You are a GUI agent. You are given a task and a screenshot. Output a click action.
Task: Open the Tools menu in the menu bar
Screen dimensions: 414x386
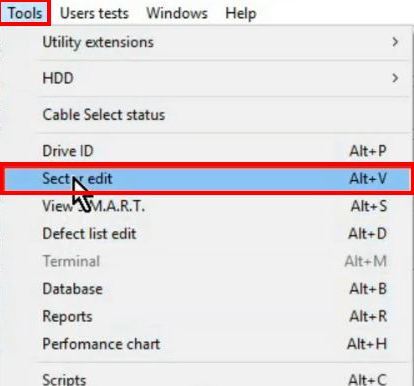point(25,13)
